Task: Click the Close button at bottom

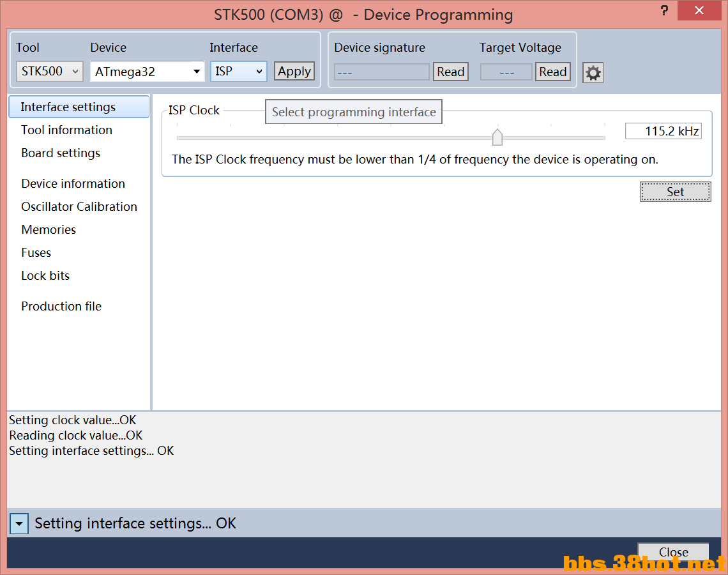Action: tap(673, 552)
